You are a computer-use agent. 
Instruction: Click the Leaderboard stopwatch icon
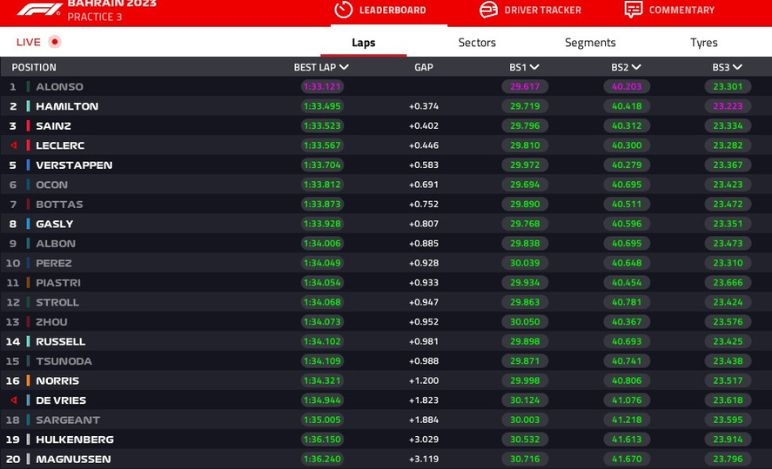[343, 10]
